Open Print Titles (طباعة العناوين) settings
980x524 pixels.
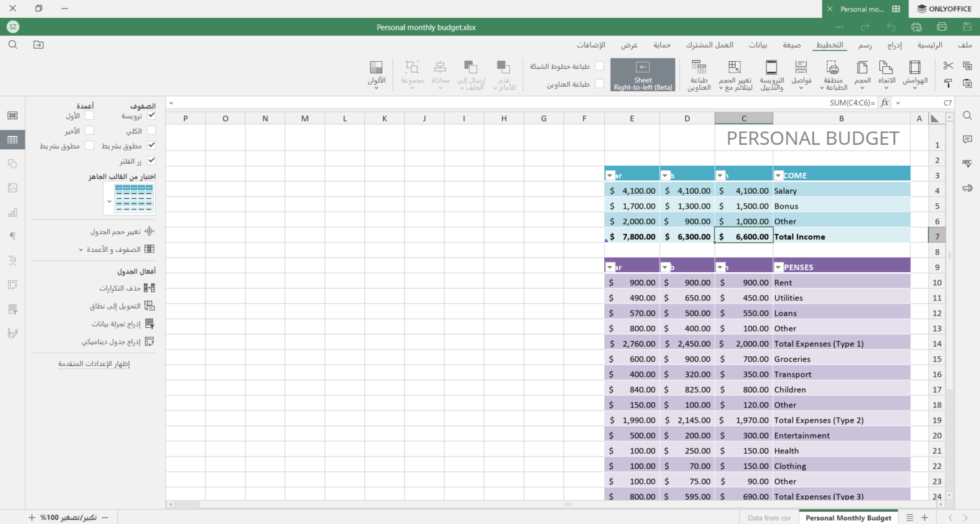point(699,73)
